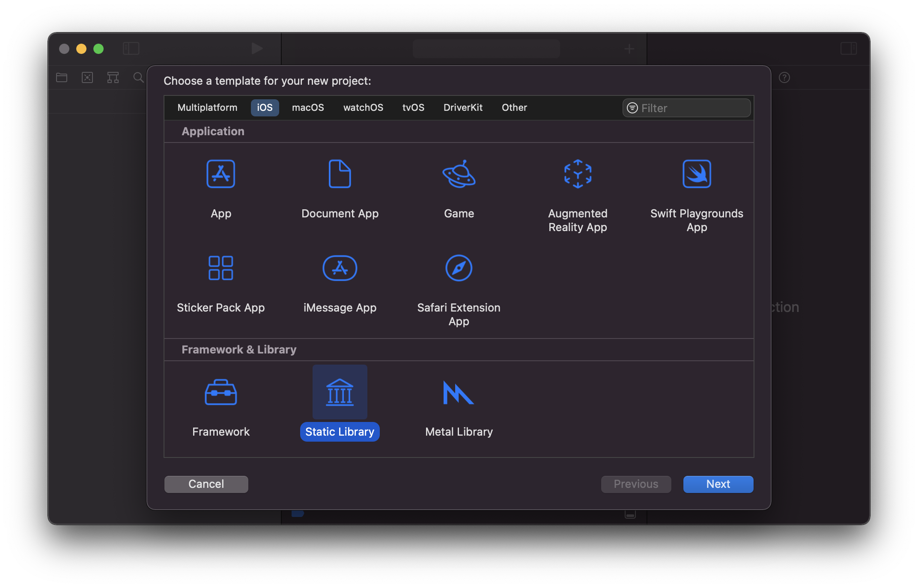
Task: Toggle the right inspector sidebar
Action: tap(849, 48)
